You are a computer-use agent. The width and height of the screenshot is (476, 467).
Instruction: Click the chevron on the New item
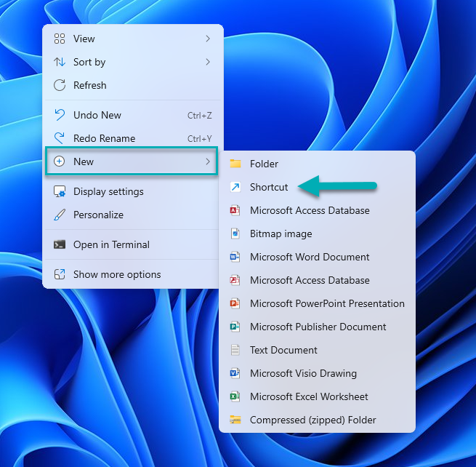(x=208, y=161)
